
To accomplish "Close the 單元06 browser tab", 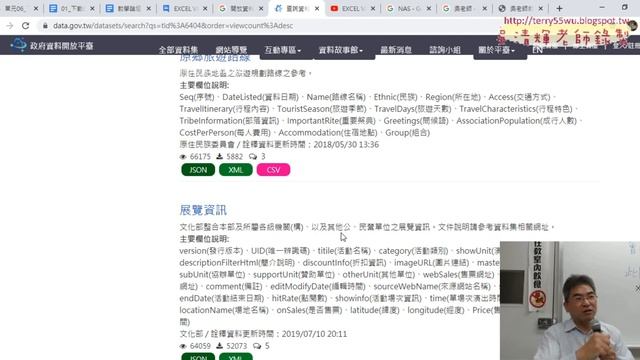I will [36, 8].
